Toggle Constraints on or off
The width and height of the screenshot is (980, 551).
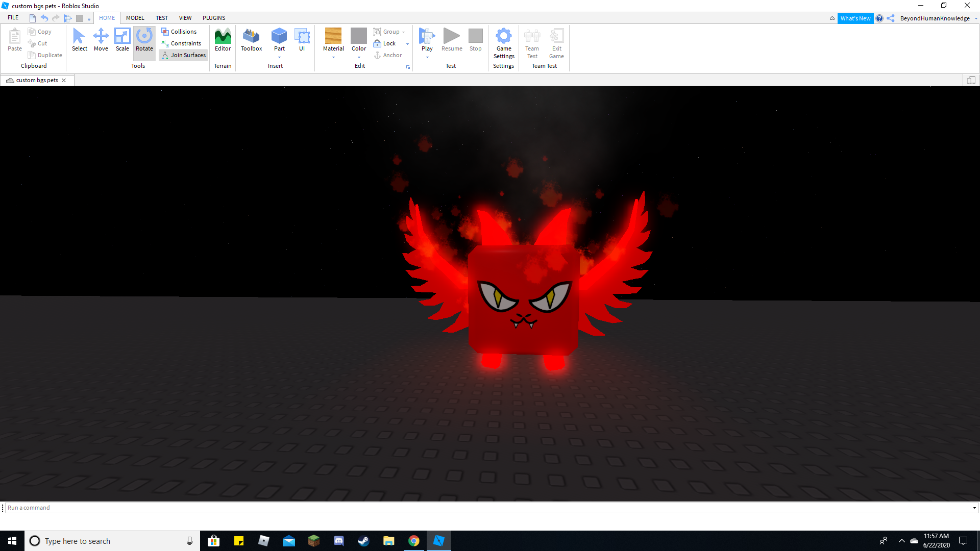tap(182, 43)
